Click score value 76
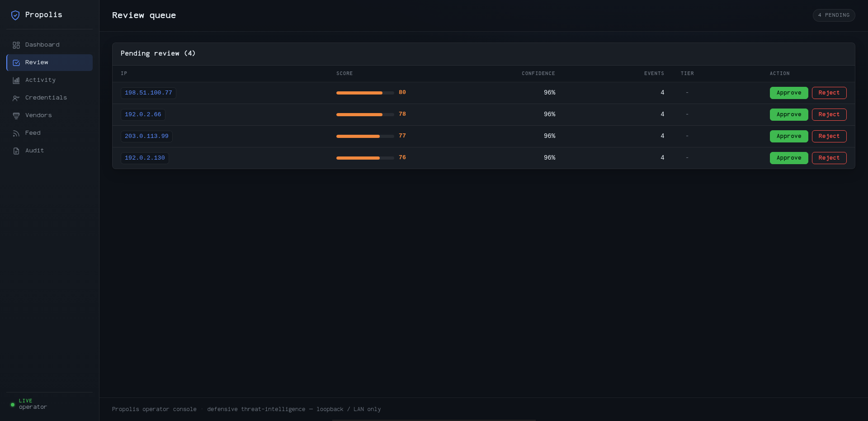The width and height of the screenshot is (868, 421). (402, 157)
